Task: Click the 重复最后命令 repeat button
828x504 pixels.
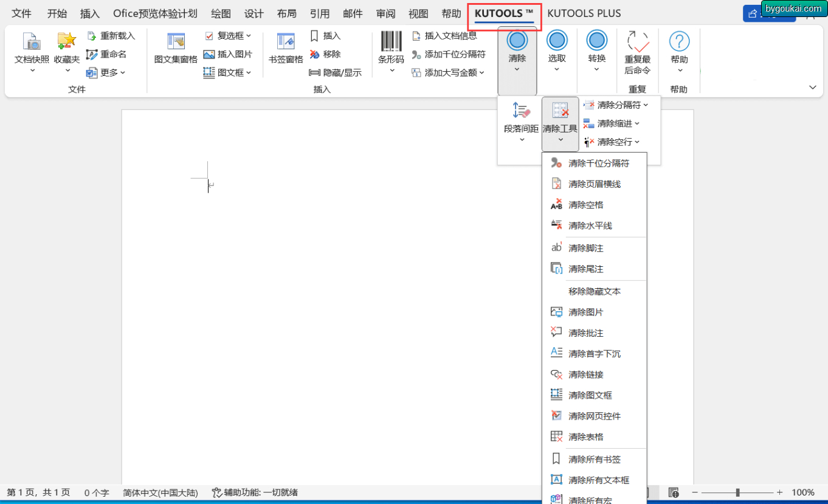Action: pos(638,52)
